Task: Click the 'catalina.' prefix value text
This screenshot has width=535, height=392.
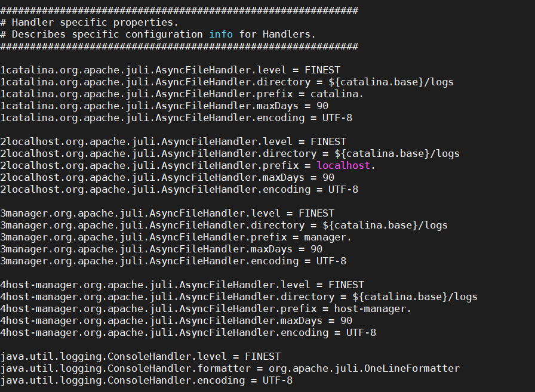Action: click(337, 94)
